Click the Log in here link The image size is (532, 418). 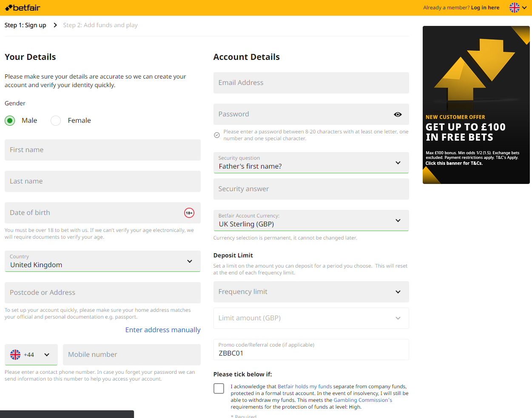(x=485, y=8)
